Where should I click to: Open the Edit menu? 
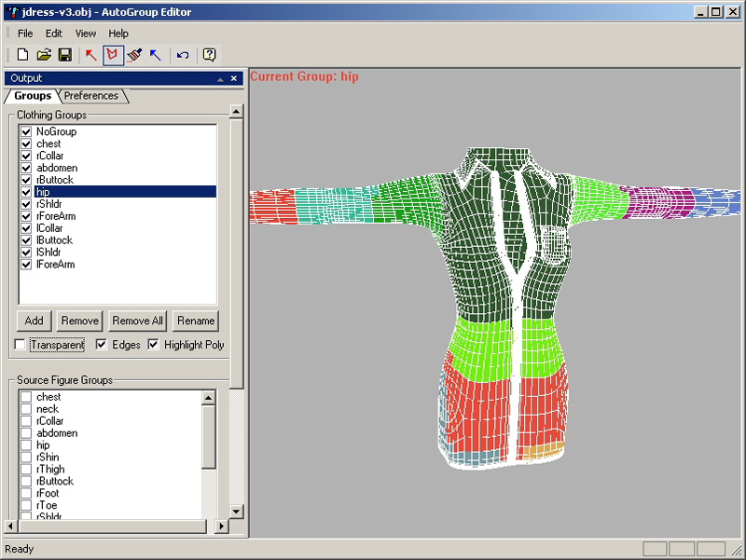[x=54, y=34]
